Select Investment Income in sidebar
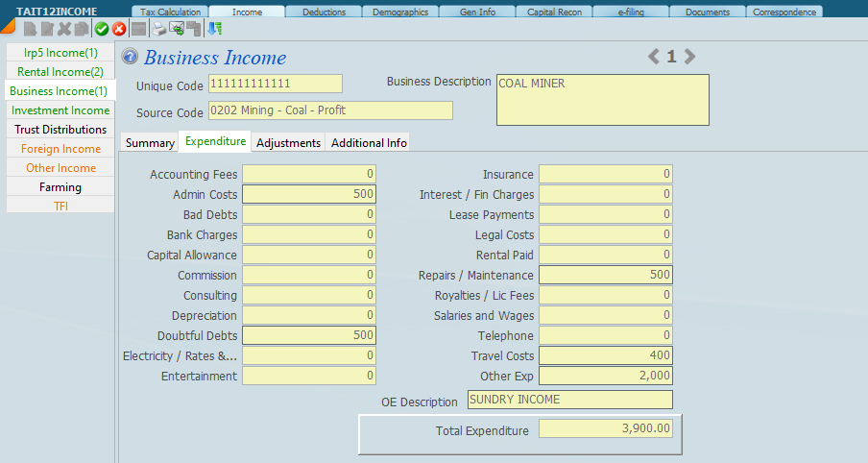This screenshot has width=868, height=463. 60,110
